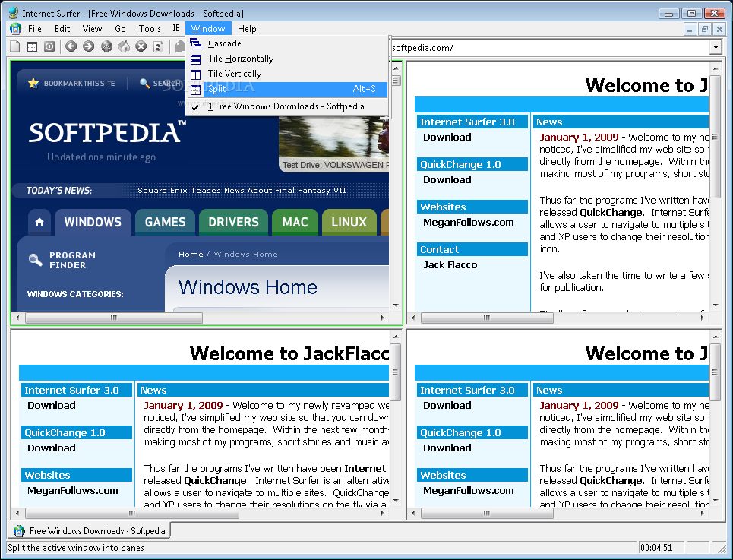Click the New page toolbar icon
Viewport: 733px width, 560px height.
pyautogui.click(x=15, y=46)
